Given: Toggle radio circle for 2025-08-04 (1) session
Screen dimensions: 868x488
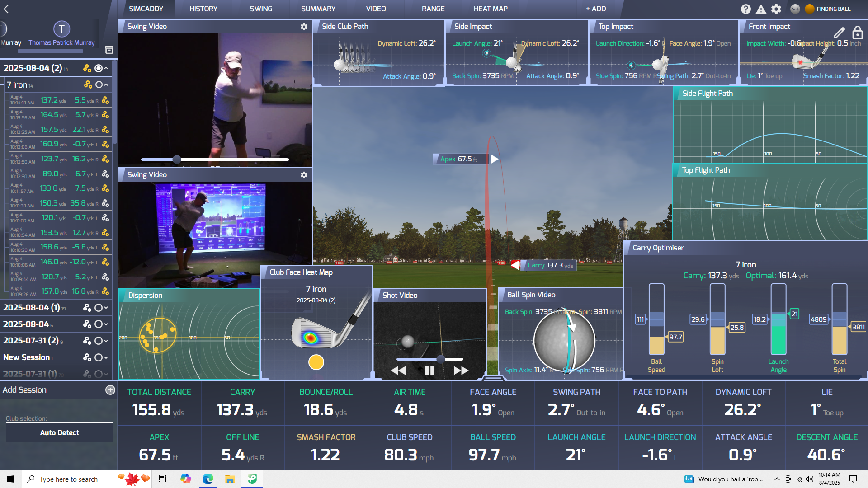Looking at the screenshot, I should 98,308.
